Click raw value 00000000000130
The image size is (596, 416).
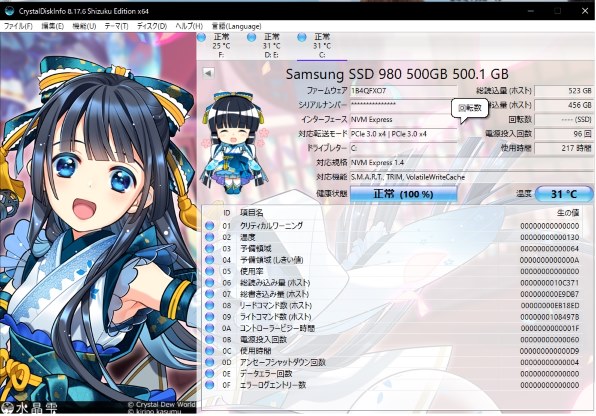tap(549, 237)
